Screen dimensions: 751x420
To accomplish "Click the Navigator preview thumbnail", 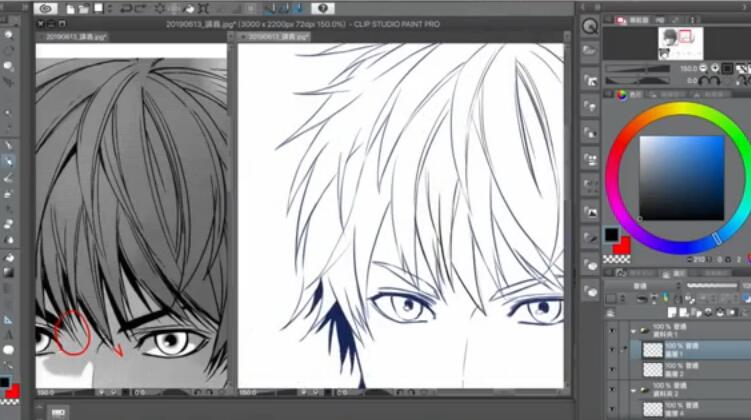I will [x=681, y=44].
